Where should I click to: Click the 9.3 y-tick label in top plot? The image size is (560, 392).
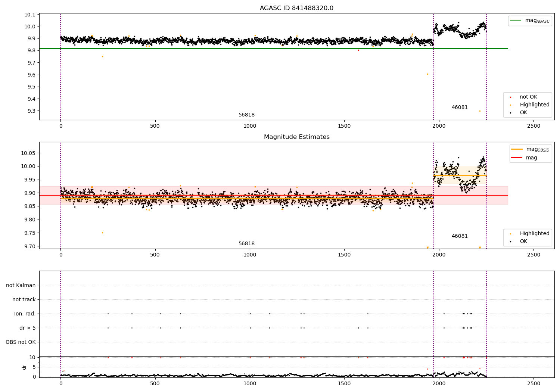pyautogui.click(x=31, y=111)
